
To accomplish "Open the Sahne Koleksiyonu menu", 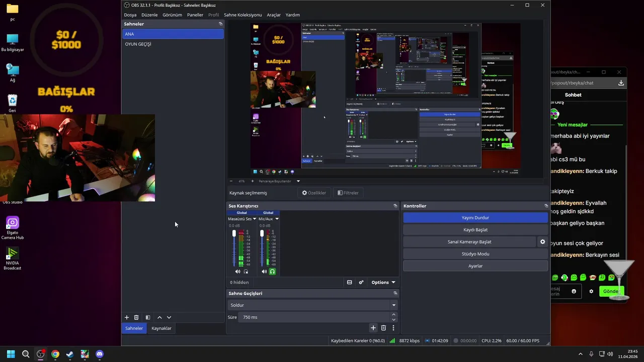I will 243,15.
